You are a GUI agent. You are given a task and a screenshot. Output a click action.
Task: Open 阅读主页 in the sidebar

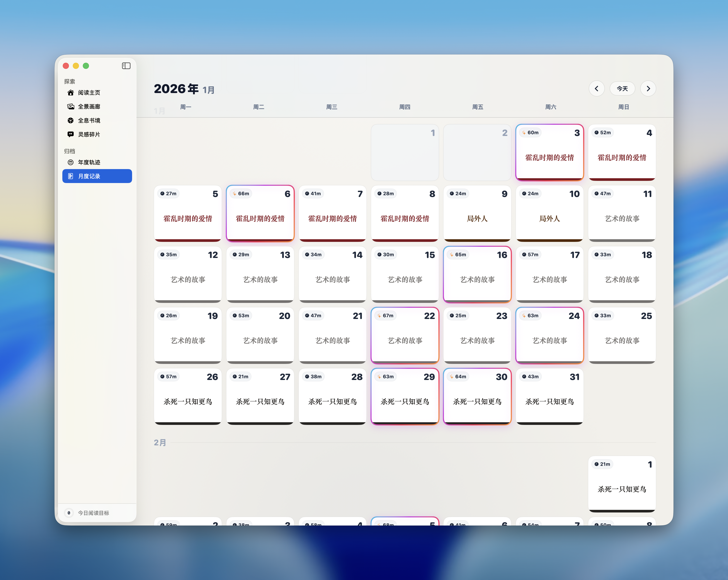[97, 93]
